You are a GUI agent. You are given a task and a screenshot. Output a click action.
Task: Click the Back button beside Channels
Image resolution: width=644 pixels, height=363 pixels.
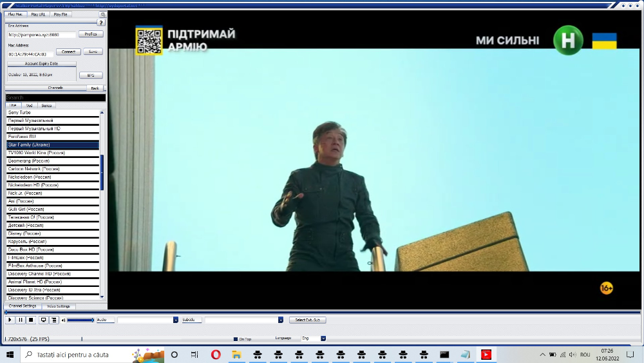point(95,88)
